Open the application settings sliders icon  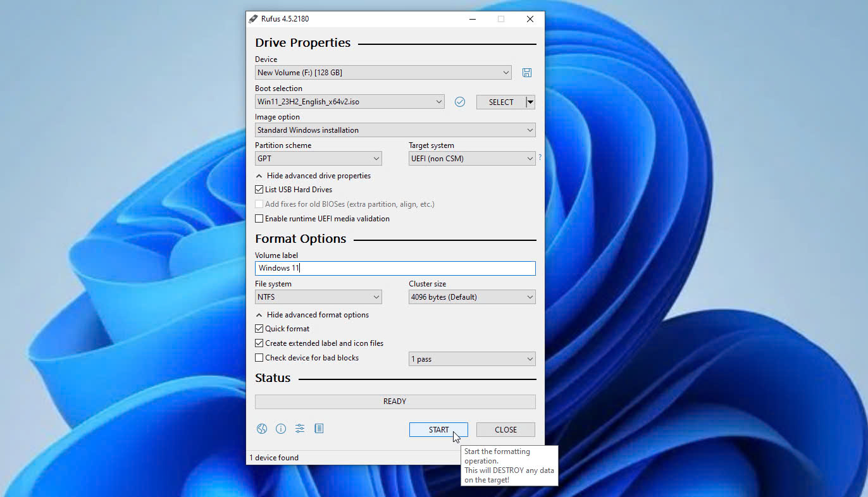300,429
